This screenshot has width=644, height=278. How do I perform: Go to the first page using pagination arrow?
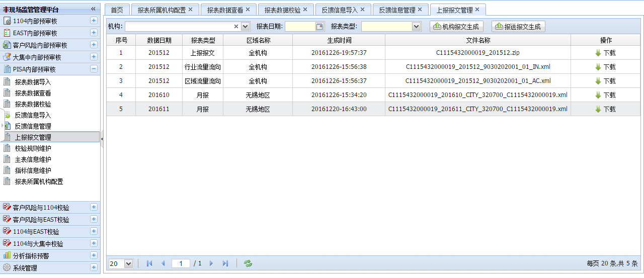click(x=149, y=263)
